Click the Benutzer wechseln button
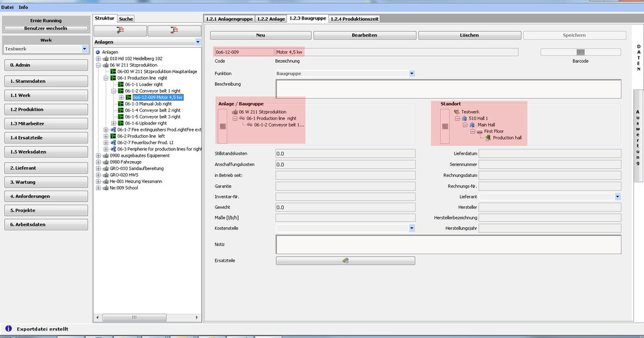This screenshot has height=338, width=644. coord(45,28)
